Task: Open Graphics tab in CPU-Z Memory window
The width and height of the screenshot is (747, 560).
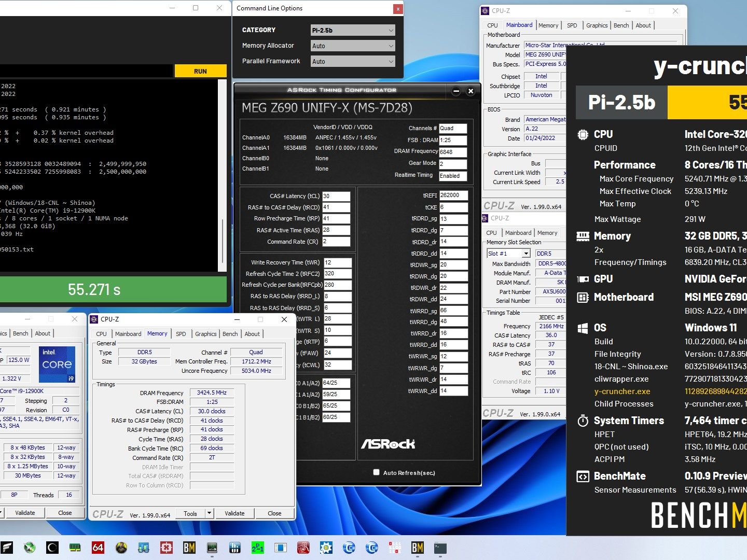Action: pos(206,334)
